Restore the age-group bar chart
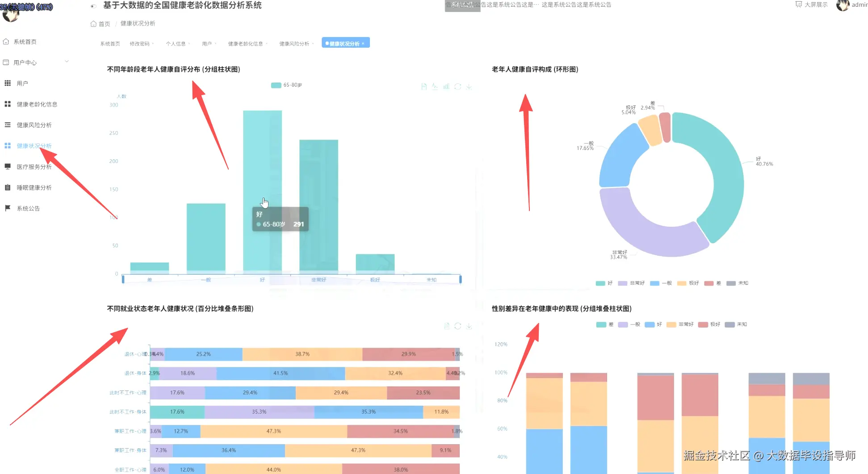The width and height of the screenshot is (868, 474). (x=457, y=87)
